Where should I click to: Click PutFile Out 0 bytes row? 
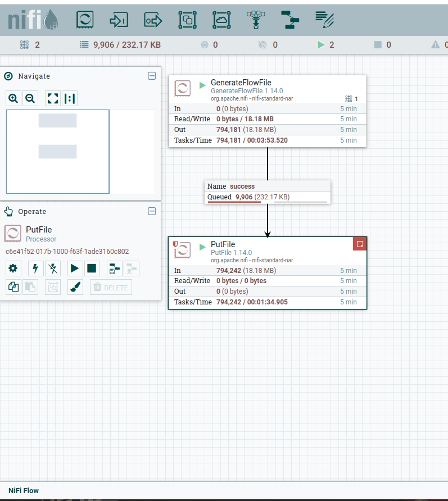[x=268, y=291]
